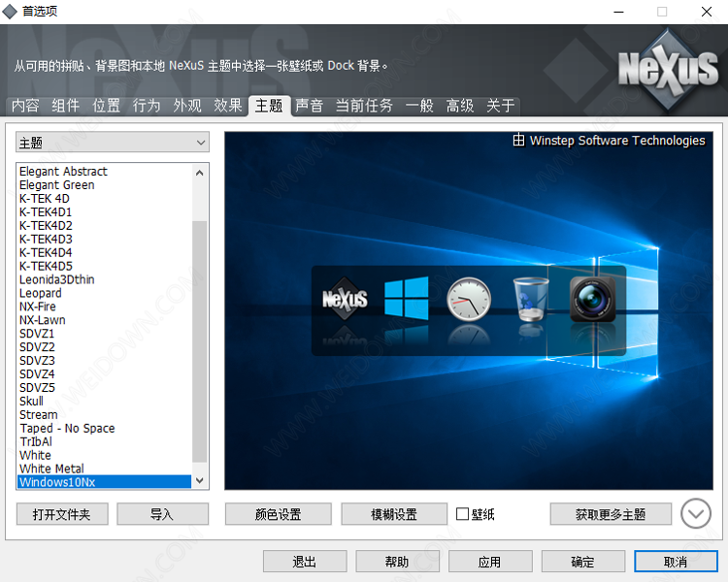Click the 应用 button

(x=490, y=562)
